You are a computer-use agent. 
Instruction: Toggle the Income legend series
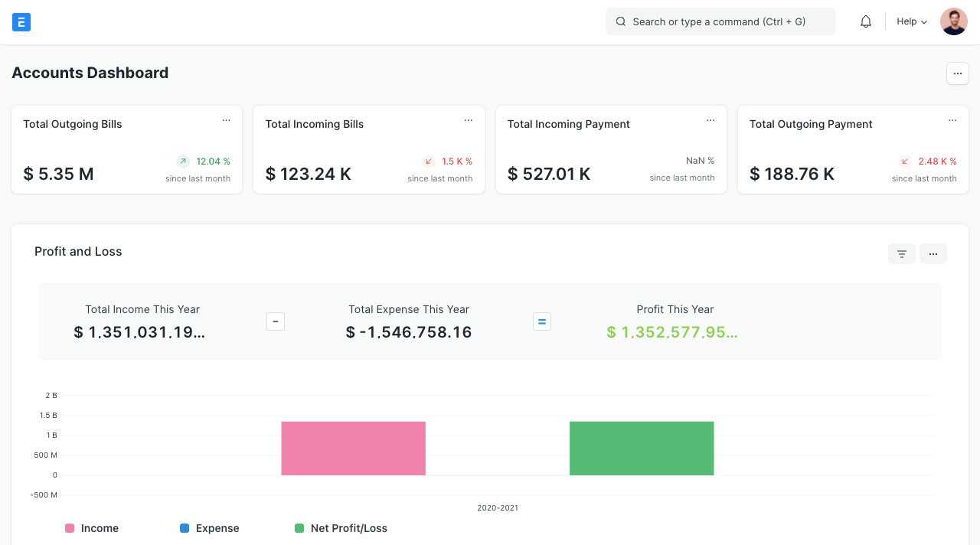click(92, 528)
